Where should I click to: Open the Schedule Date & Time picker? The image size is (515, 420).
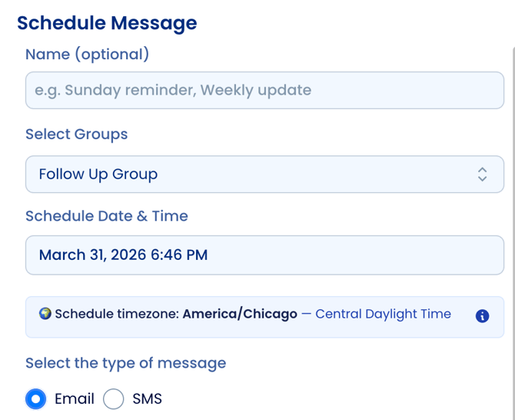pyautogui.click(x=264, y=255)
